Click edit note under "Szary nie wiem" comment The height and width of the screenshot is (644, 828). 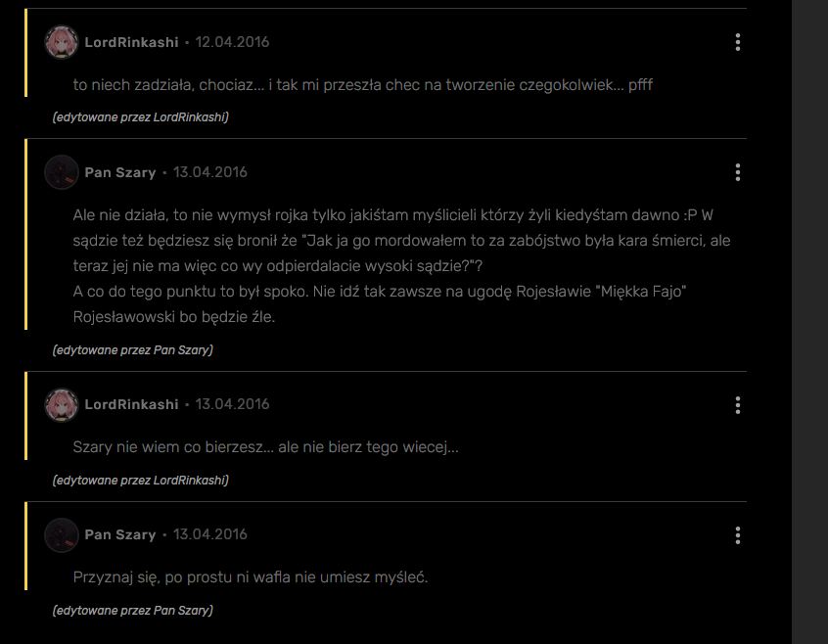140,481
